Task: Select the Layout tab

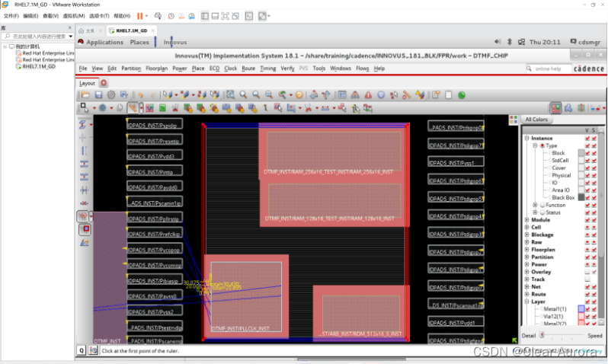Action: 87,83
